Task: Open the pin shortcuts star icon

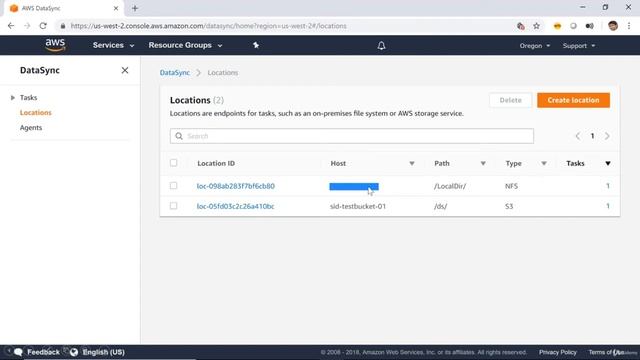Action: coord(256,45)
